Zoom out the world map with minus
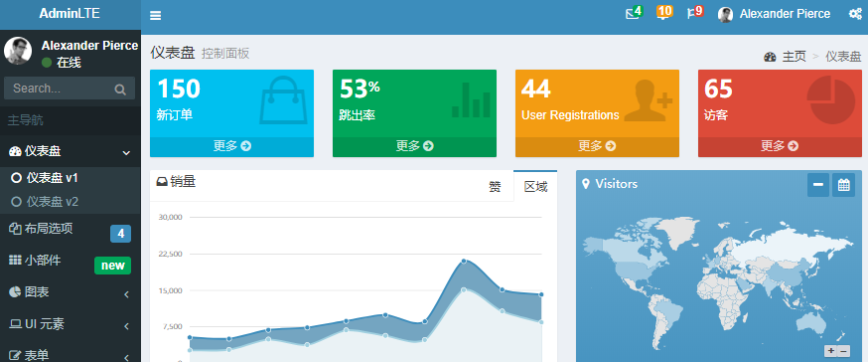The image size is (868, 362). 843,351
